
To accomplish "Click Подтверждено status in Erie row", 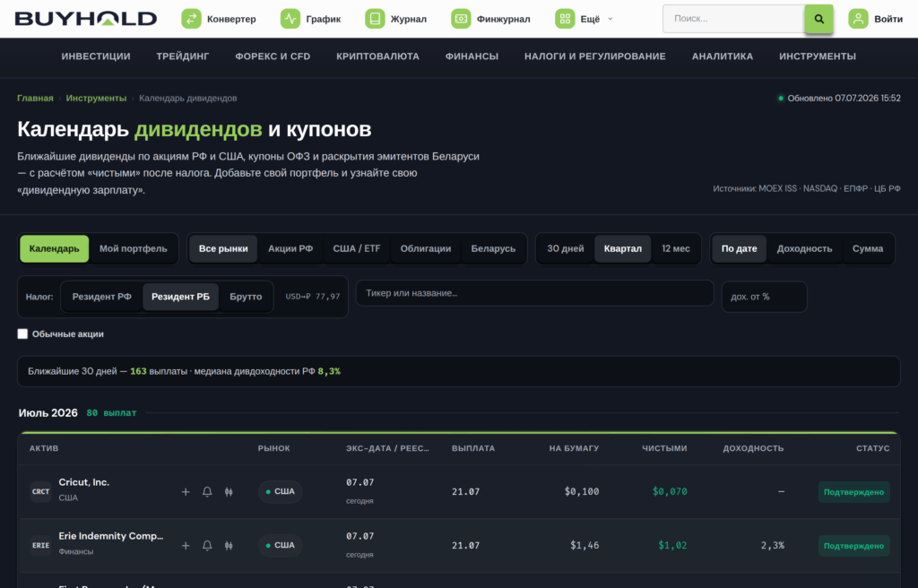I will (x=853, y=546).
